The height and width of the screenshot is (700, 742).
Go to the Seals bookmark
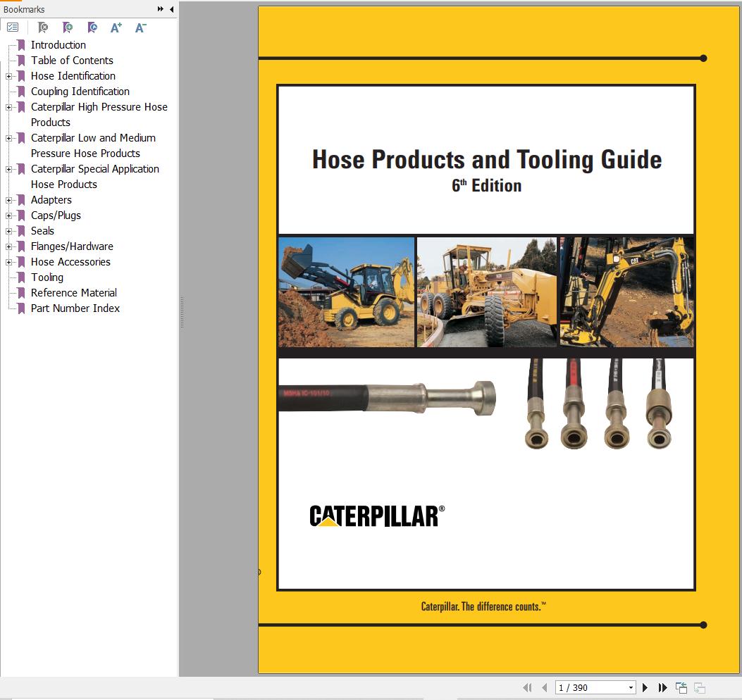tap(42, 231)
